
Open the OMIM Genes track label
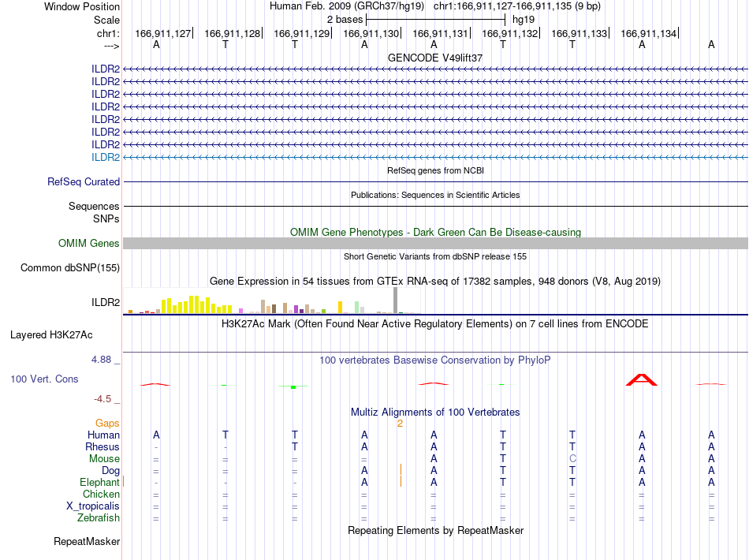(89, 243)
